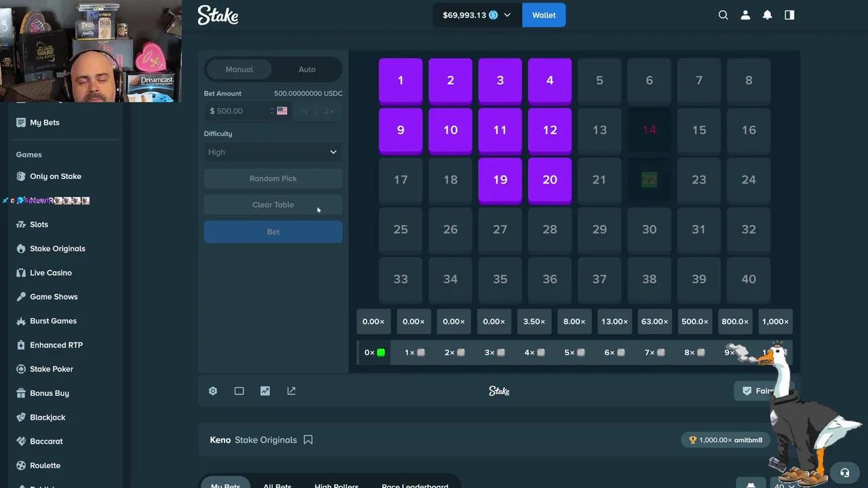Click the Enhanced RTP sidebar icon
868x488 pixels.
21,345
